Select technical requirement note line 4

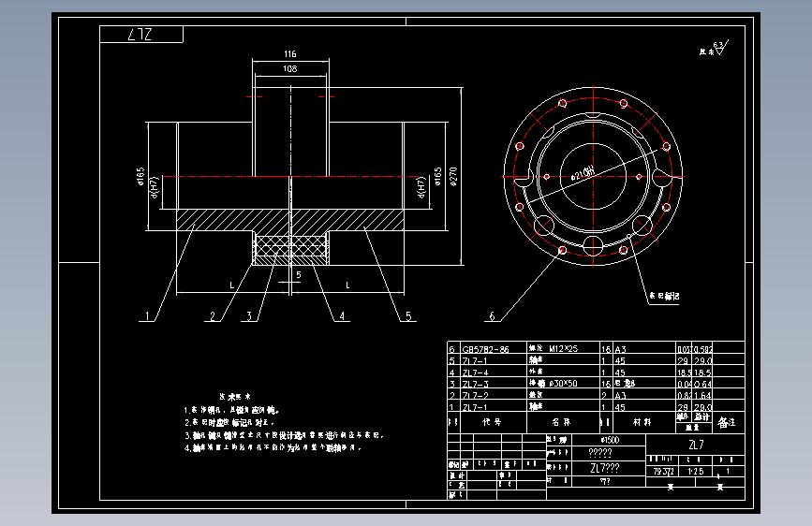273,447
